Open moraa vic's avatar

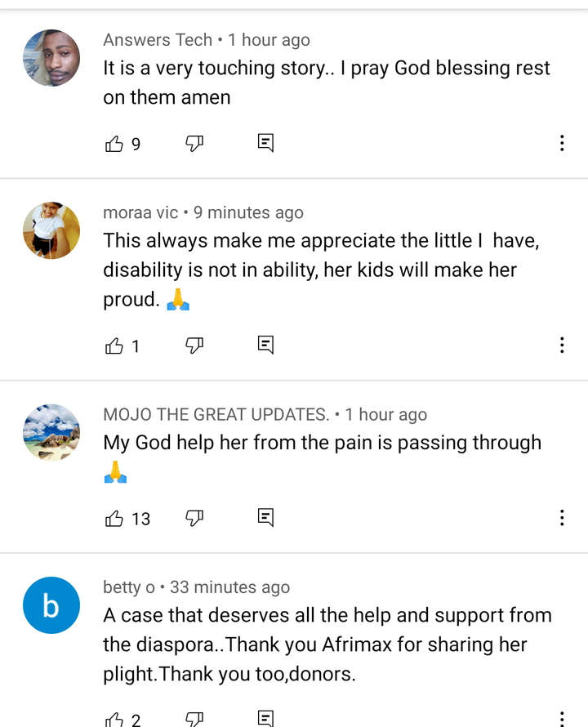pos(51,230)
